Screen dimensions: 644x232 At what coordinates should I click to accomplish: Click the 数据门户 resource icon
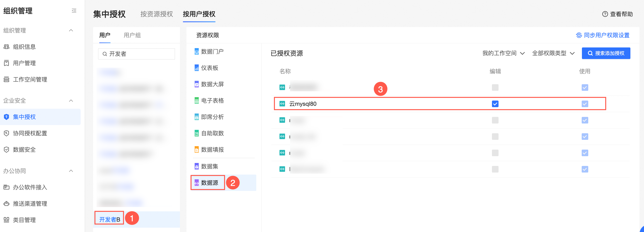pos(196,51)
